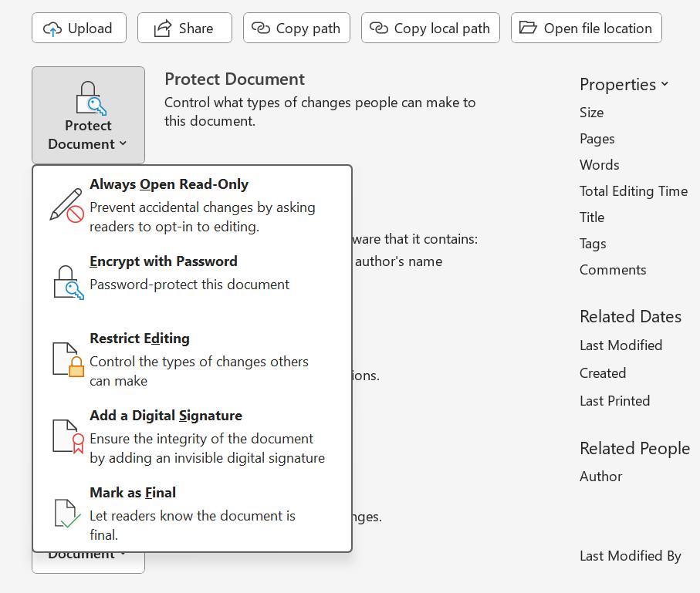Click the Upload cloud icon
This screenshot has width=700, height=593.
(52, 29)
